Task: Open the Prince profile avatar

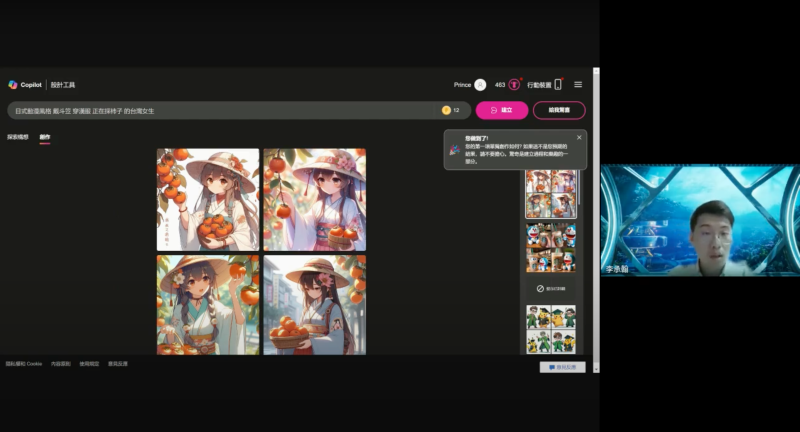Action: click(x=480, y=85)
